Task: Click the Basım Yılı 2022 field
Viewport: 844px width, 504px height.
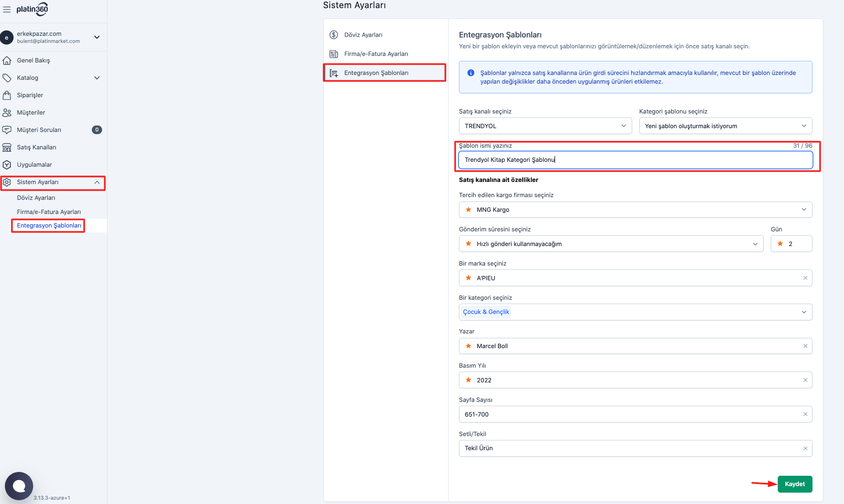Action: click(635, 380)
